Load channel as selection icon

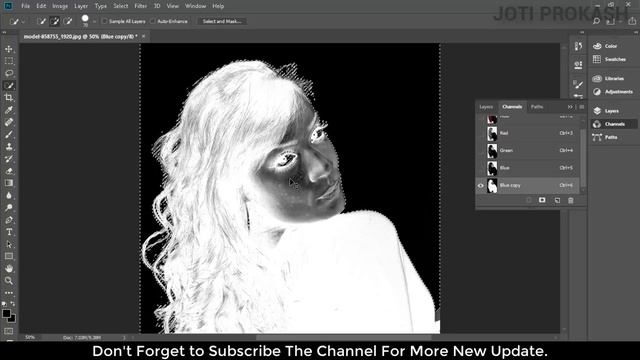529,200
